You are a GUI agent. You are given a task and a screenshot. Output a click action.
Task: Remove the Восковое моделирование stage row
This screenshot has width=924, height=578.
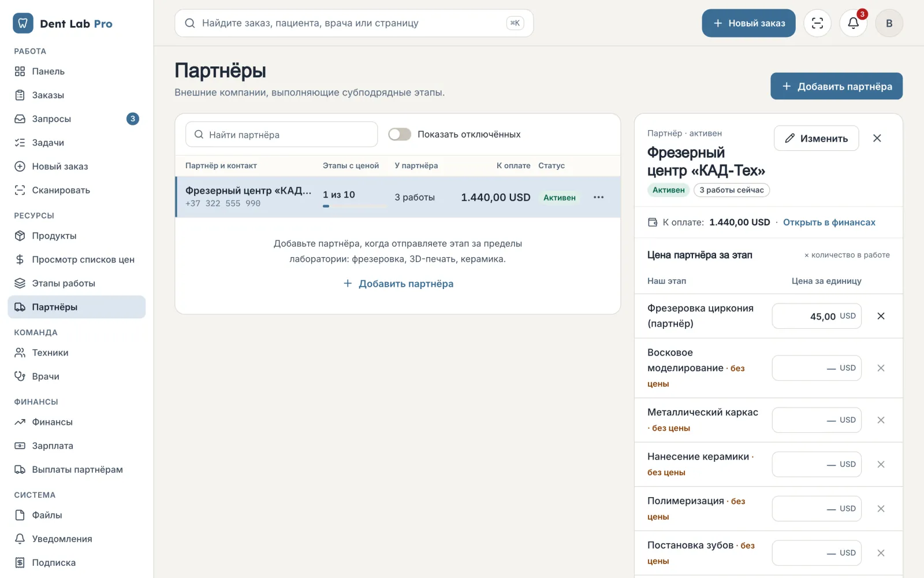pyautogui.click(x=881, y=368)
